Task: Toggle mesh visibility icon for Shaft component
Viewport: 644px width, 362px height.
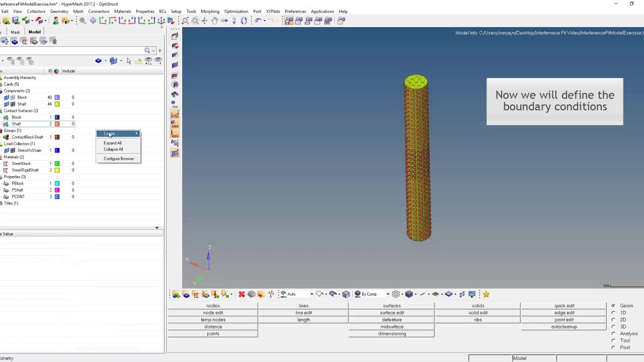Action: [13, 104]
